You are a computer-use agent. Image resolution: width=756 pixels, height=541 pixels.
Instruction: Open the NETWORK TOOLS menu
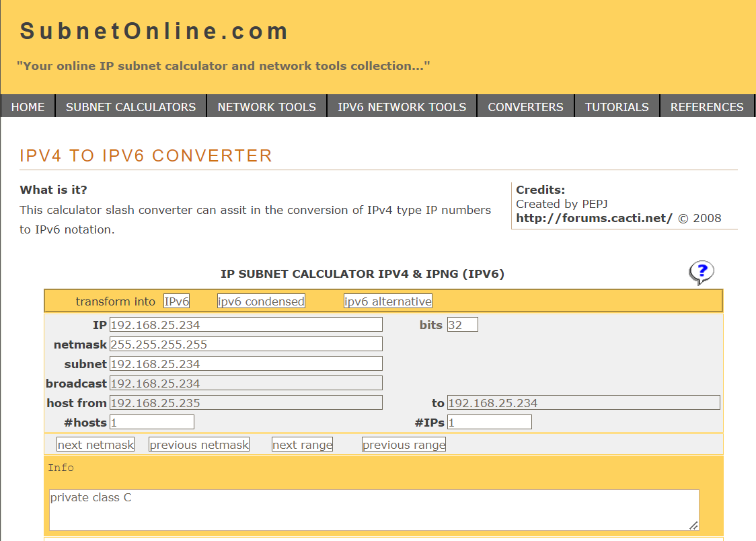[x=266, y=107]
